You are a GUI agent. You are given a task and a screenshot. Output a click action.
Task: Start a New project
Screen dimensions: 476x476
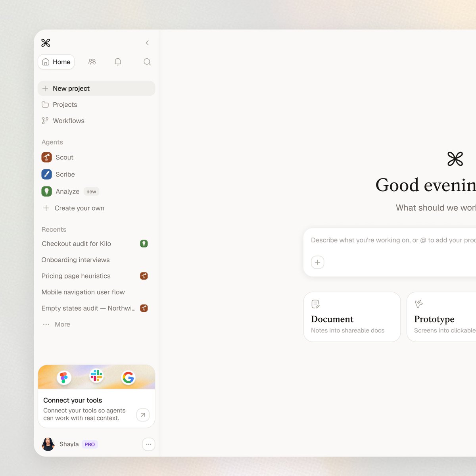(x=96, y=88)
